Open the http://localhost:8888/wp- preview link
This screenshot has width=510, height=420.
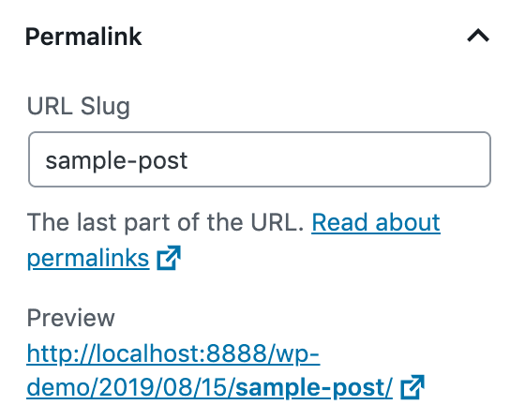coord(173,353)
